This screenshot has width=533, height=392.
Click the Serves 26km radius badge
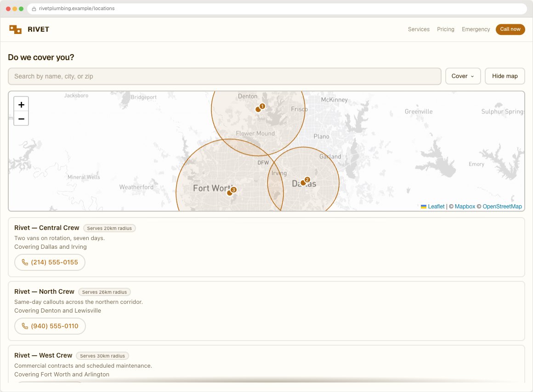click(104, 292)
